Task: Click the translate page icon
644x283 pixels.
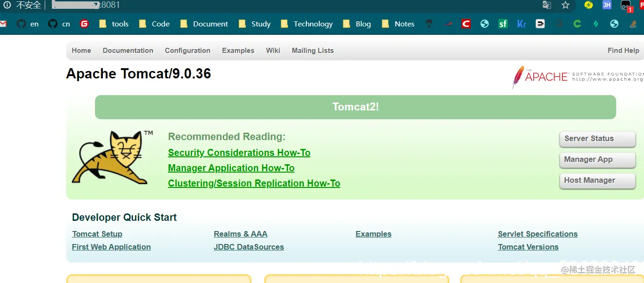Action: pyautogui.click(x=547, y=5)
